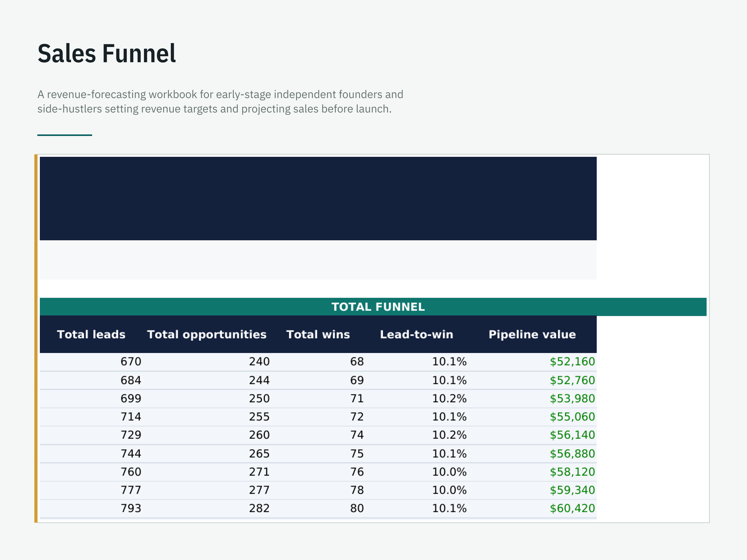Click the 760 total leads cell
This screenshot has height=560, width=747.
click(x=131, y=472)
